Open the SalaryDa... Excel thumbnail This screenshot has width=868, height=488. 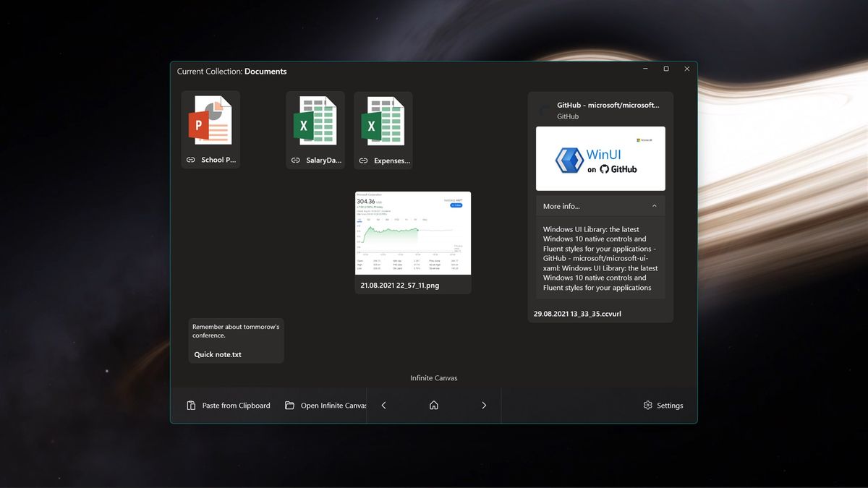[315, 121]
